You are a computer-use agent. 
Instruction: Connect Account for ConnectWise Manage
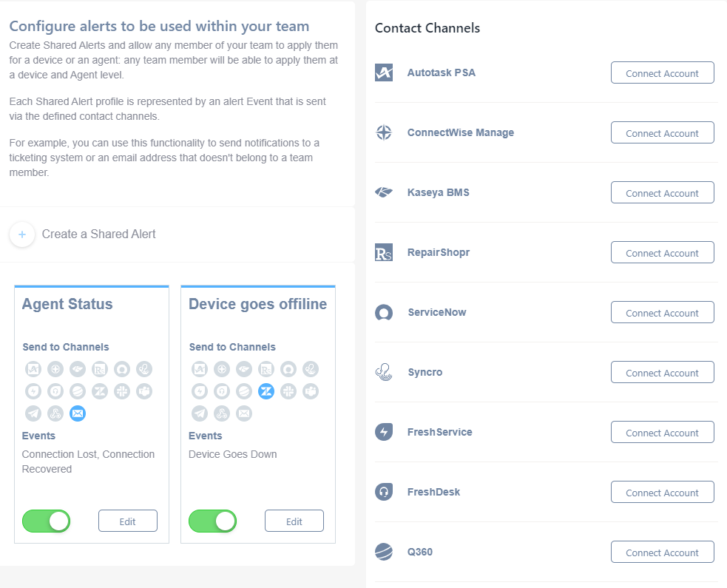click(662, 132)
